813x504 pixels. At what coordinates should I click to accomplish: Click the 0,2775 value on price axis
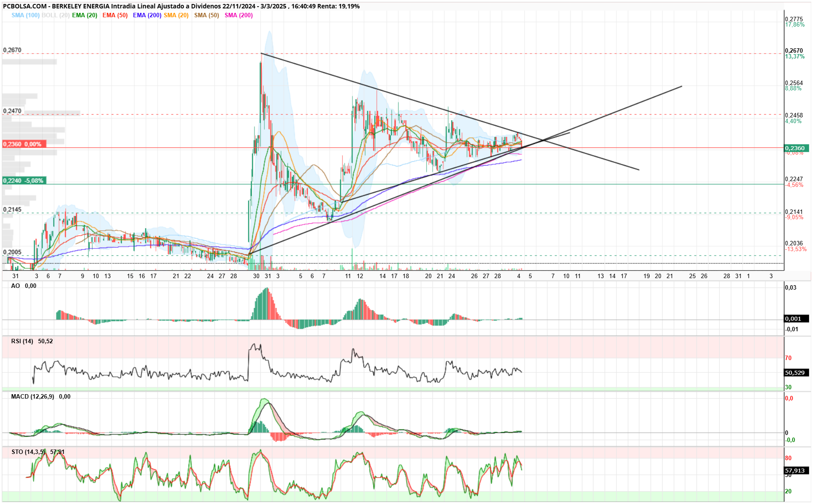pos(794,19)
